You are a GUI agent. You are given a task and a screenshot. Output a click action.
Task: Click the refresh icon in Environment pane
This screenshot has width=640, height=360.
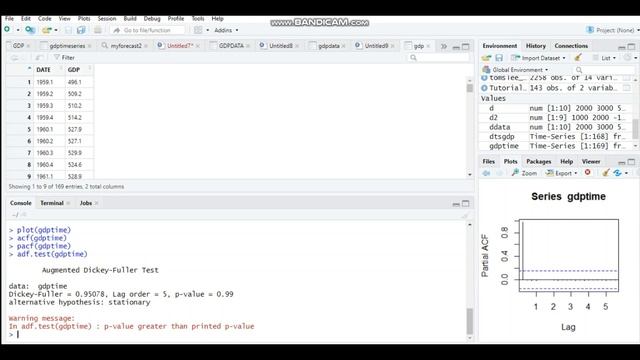(x=628, y=58)
